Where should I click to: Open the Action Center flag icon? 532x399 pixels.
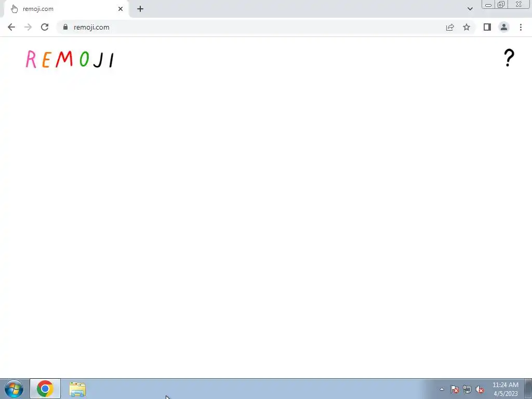pyautogui.click(x=455, y=390)
